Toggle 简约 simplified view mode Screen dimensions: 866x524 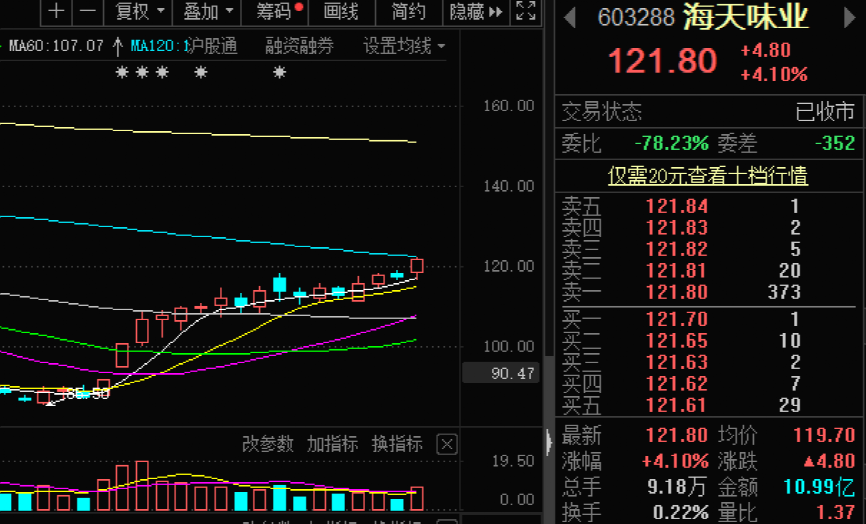point(408,11)
